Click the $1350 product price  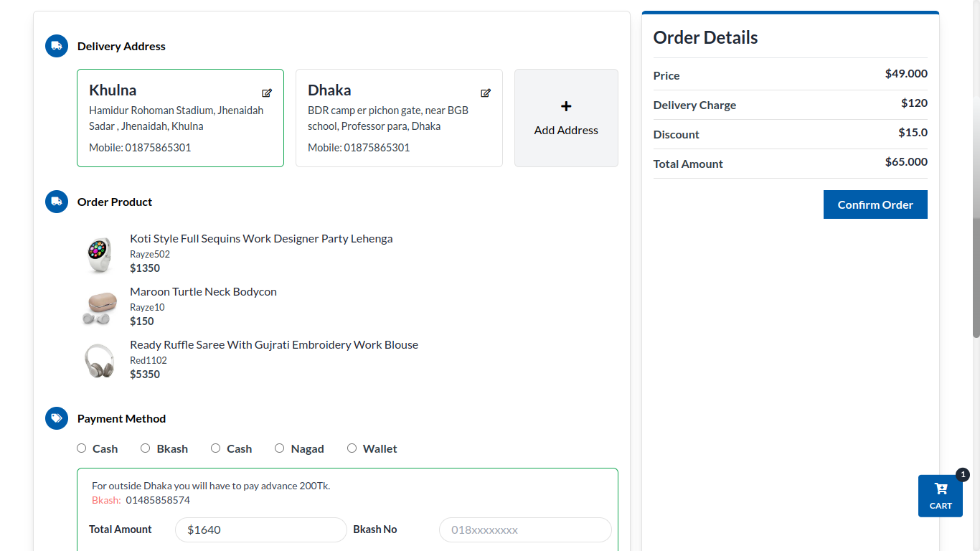point(145,268)
